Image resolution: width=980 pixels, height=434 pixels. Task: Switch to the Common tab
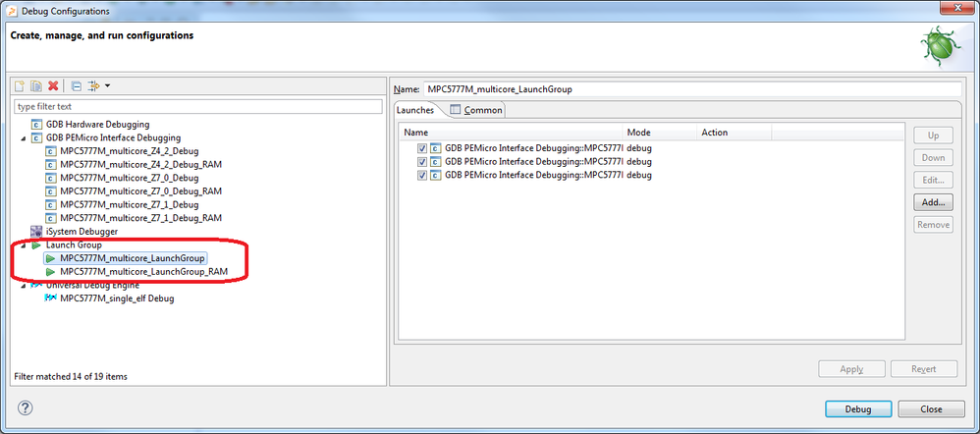click(476, 110)
